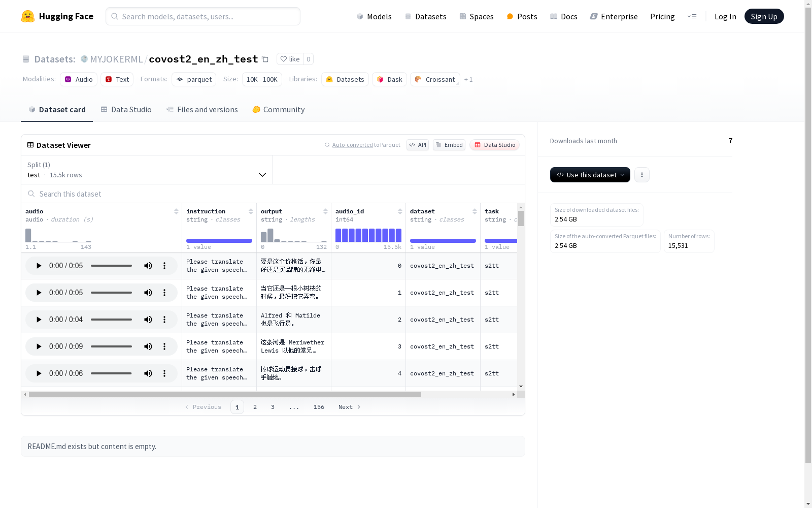Open audio options menu for row 0
This screenshot has height=508, width=812.
(x=164, y=266)
